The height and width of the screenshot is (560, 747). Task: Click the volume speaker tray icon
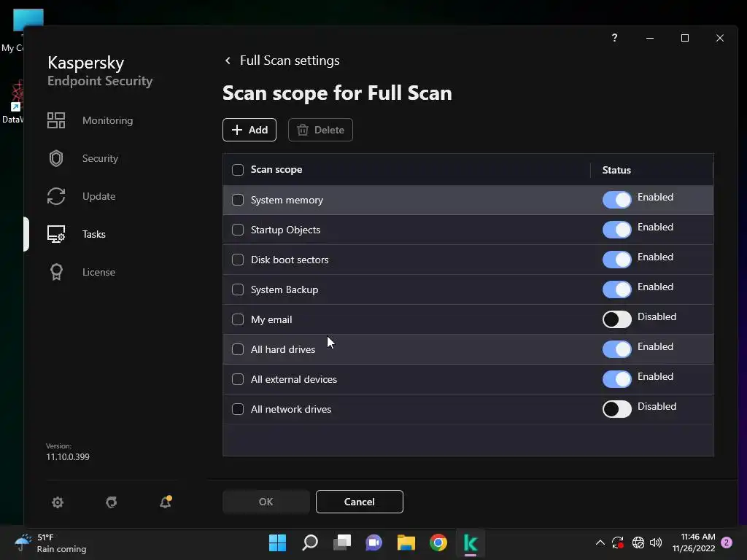tap(656, 542)
